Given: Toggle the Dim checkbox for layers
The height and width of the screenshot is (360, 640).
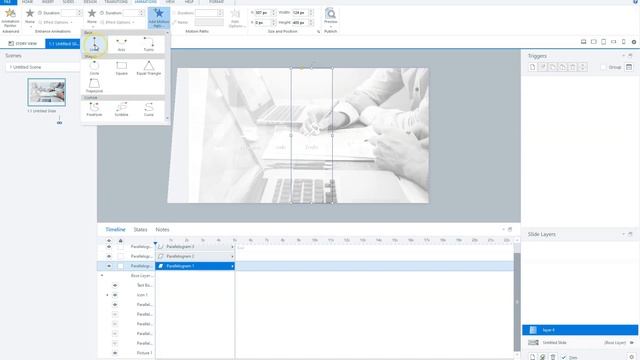Looking at the screenshot, I should tap(564, 357).
